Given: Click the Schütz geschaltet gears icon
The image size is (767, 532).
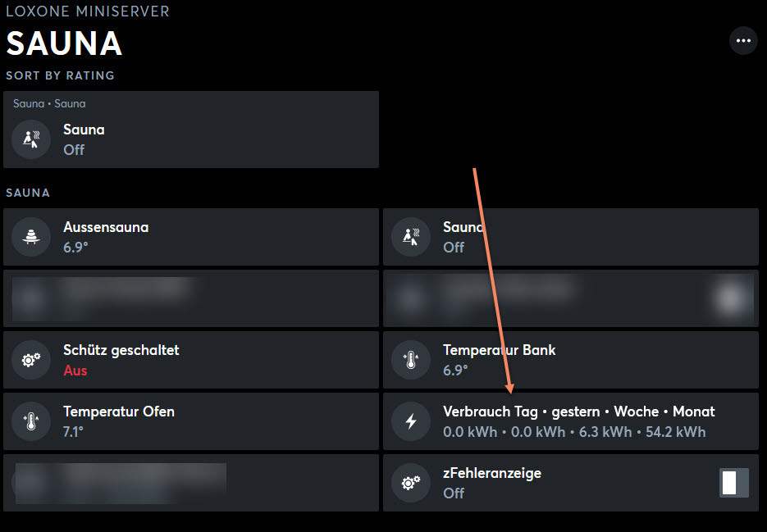Looking at the screenshot, I should (31, 360).
